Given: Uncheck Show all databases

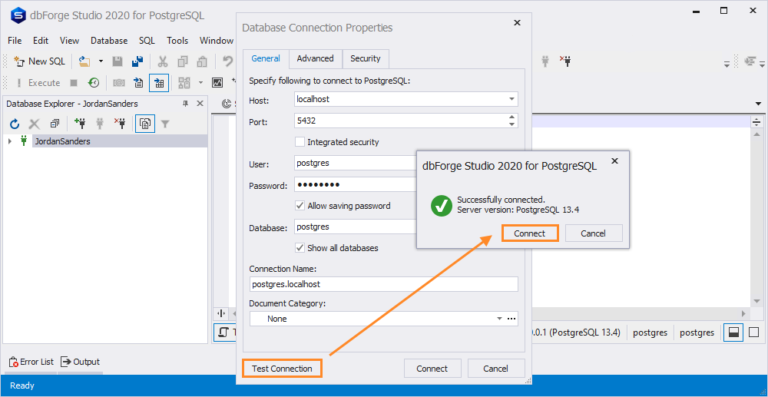Looking at the screenshot, I should pyautogui.click(x=300, y=248).
